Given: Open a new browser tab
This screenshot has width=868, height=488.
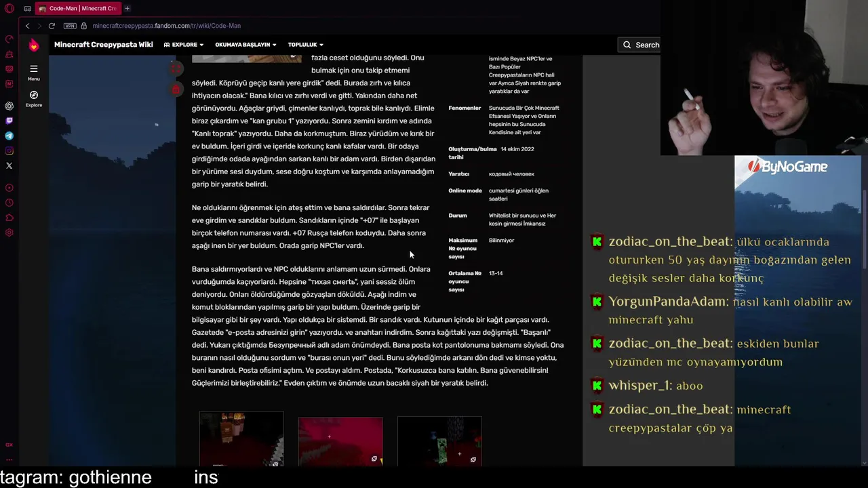Looking at the screenshot, I should click(x=127, y=9).
